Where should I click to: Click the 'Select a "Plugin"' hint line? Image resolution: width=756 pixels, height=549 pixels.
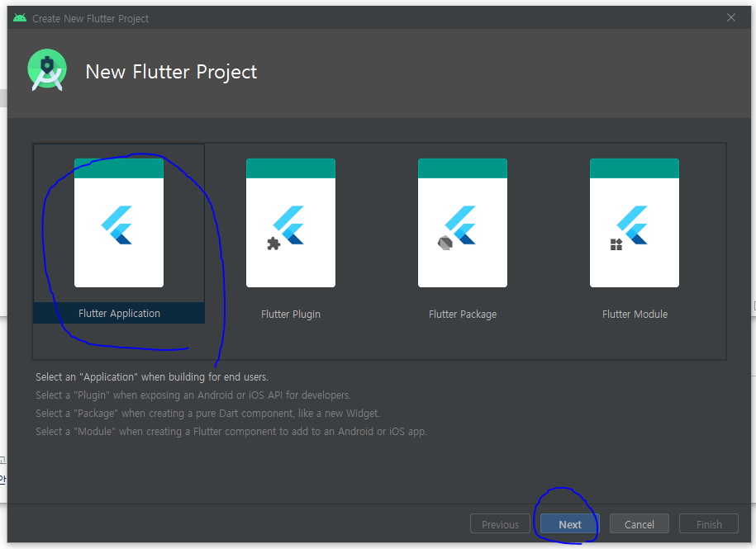193,395
